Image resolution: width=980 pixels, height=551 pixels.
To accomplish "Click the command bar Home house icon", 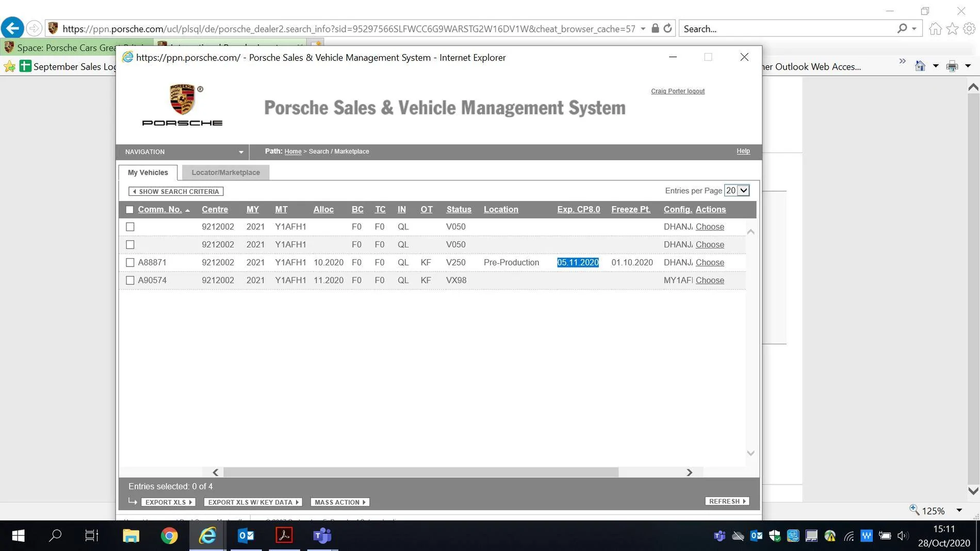I will coord(920,66).
